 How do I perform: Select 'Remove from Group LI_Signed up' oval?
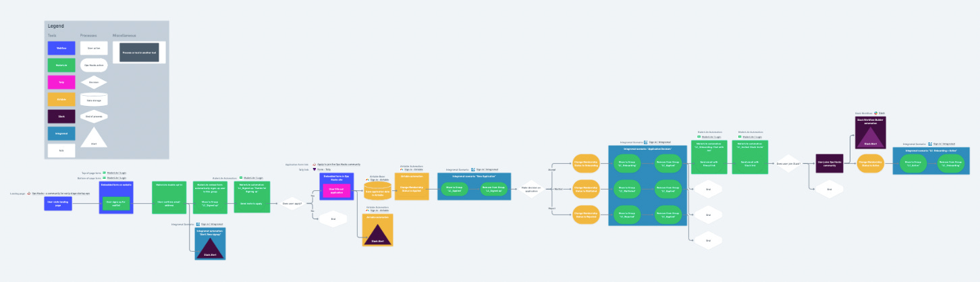point(495,190)
